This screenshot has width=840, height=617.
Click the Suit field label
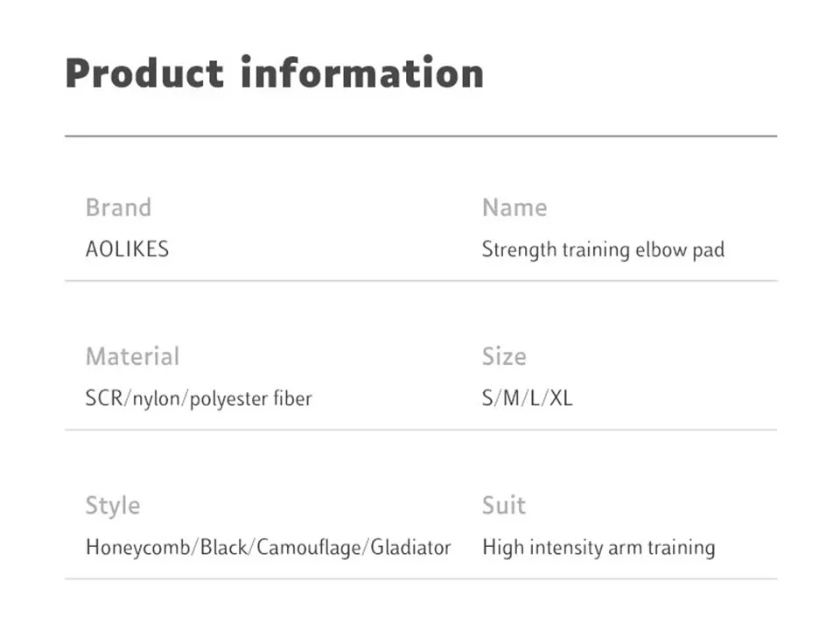pos(503,506)
